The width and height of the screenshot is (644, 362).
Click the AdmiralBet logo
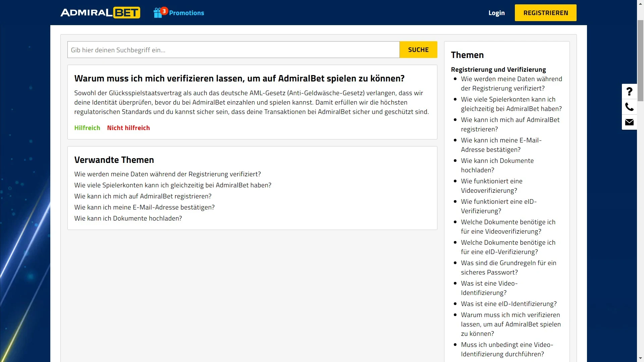click(100, 13)
